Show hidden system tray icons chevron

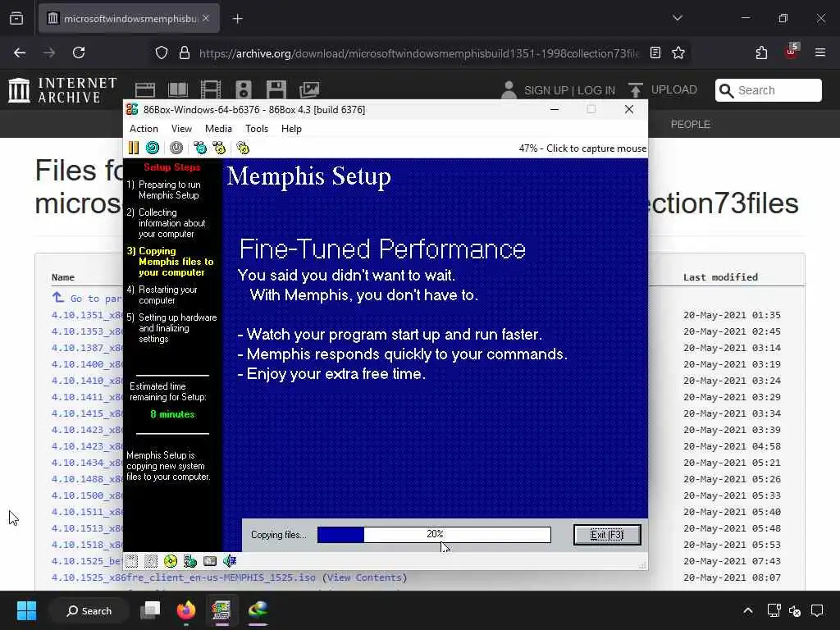point(748,610)
